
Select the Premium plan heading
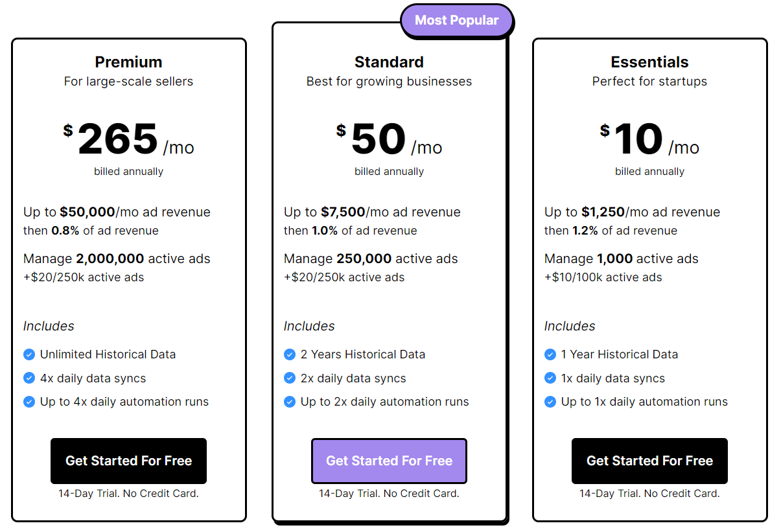point(128,62)
